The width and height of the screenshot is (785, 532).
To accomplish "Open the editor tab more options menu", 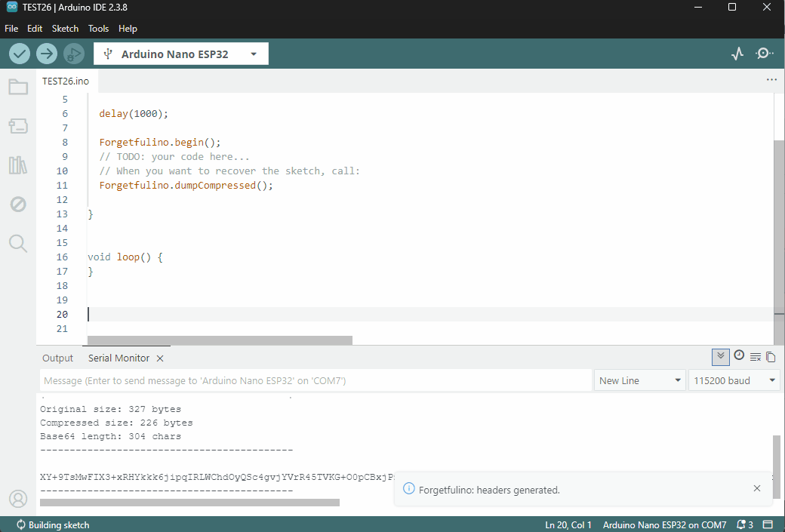I will click(771, 79).
